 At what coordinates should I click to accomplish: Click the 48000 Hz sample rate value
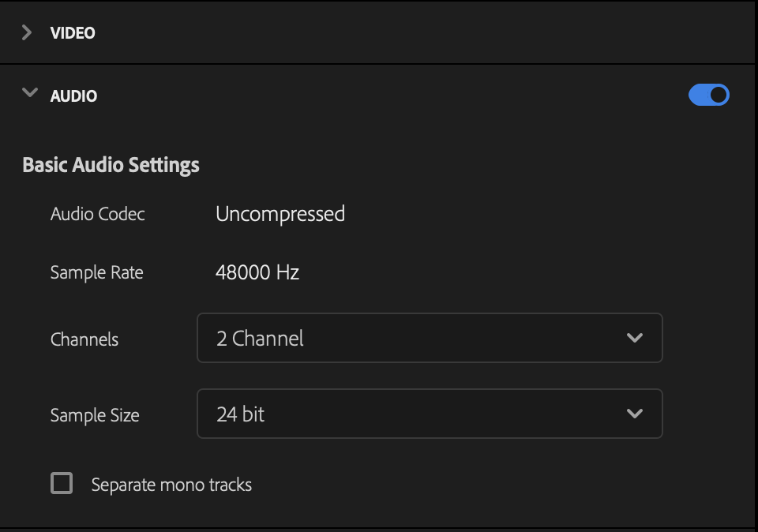coord(257,272)
